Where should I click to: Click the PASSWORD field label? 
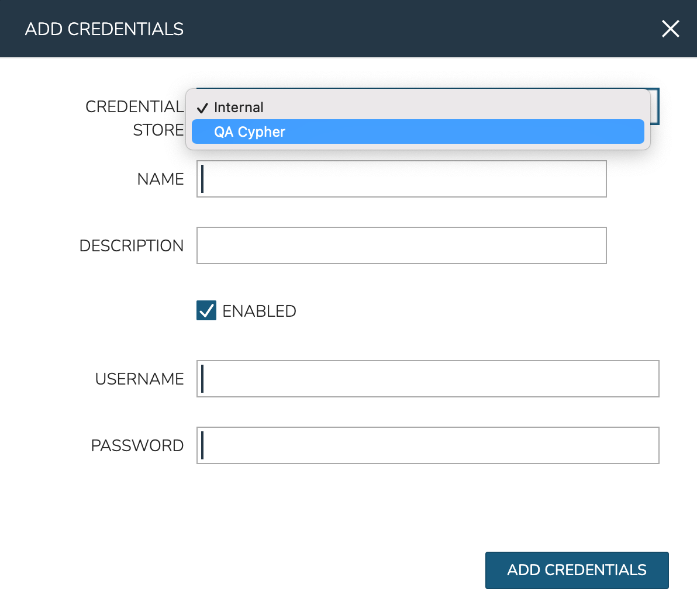coord(137,446)
